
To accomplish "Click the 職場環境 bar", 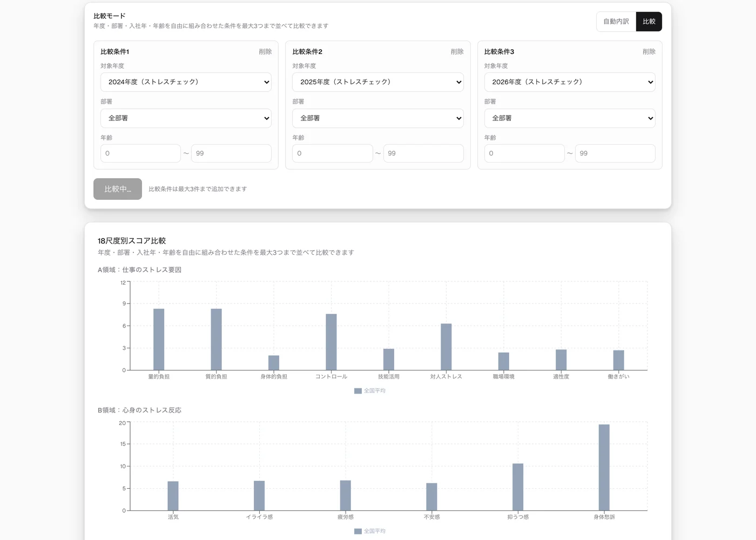I will [504, 361].
